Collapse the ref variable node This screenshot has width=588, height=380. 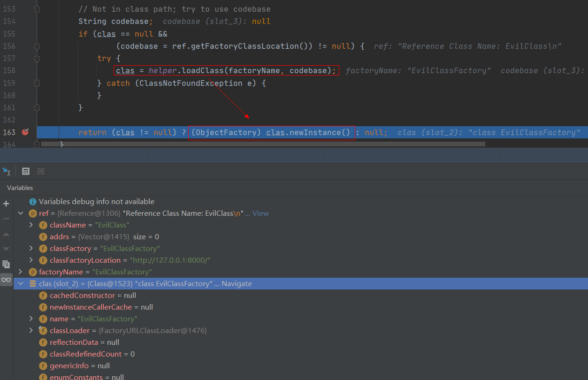pos(20,213)
